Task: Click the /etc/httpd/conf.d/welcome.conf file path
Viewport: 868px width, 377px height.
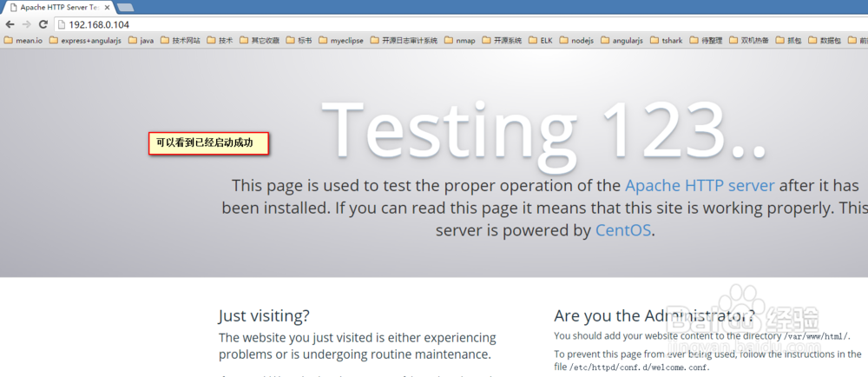Action: [x=639, y=367]
